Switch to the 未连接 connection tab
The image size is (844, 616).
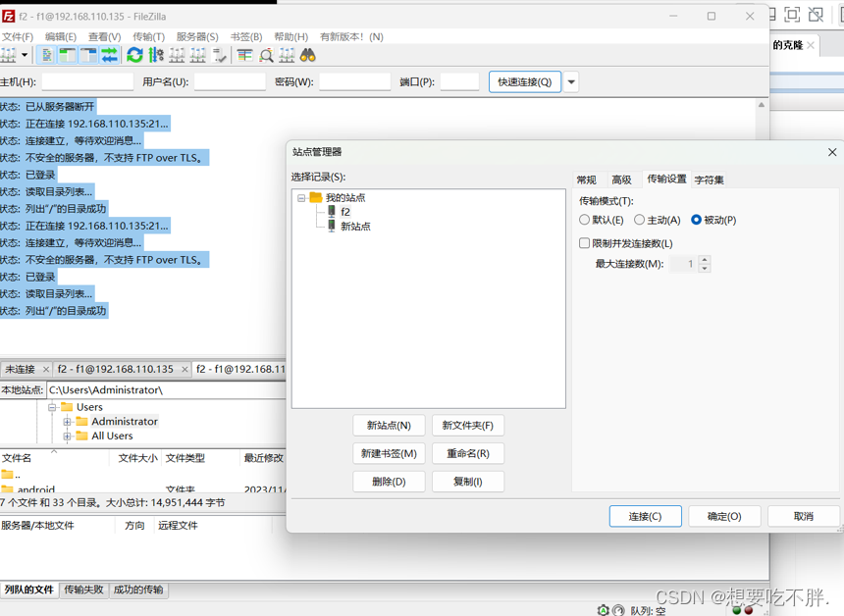(x=21, y=369)
